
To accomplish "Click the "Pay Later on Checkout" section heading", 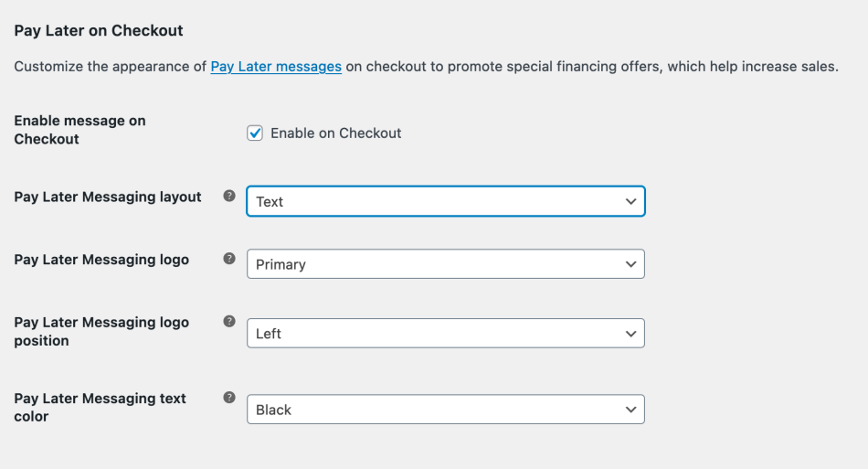I will [99, 30].
